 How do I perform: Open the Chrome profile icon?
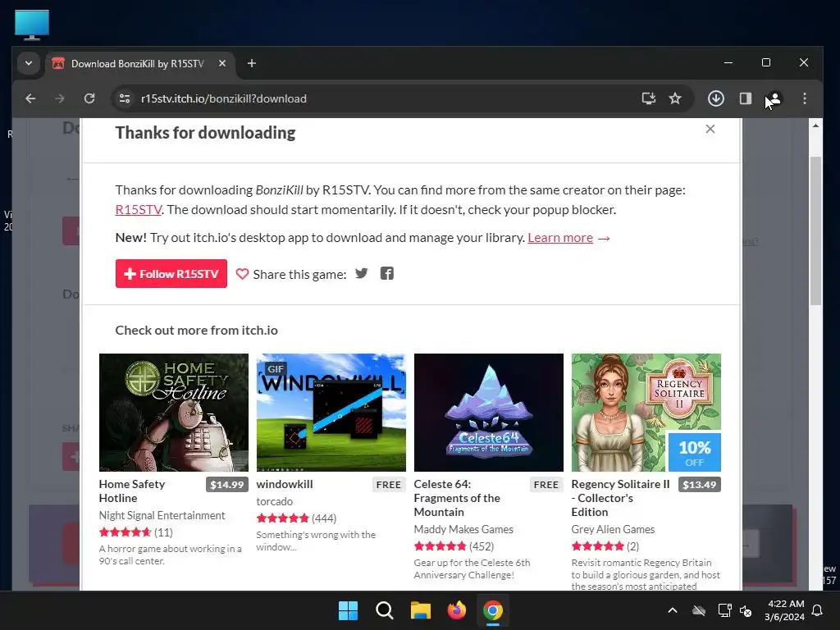[x=774, y=98]
